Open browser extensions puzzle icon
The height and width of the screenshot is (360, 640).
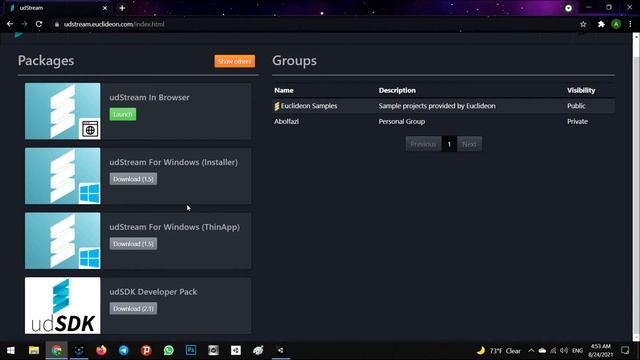point(601,24)
